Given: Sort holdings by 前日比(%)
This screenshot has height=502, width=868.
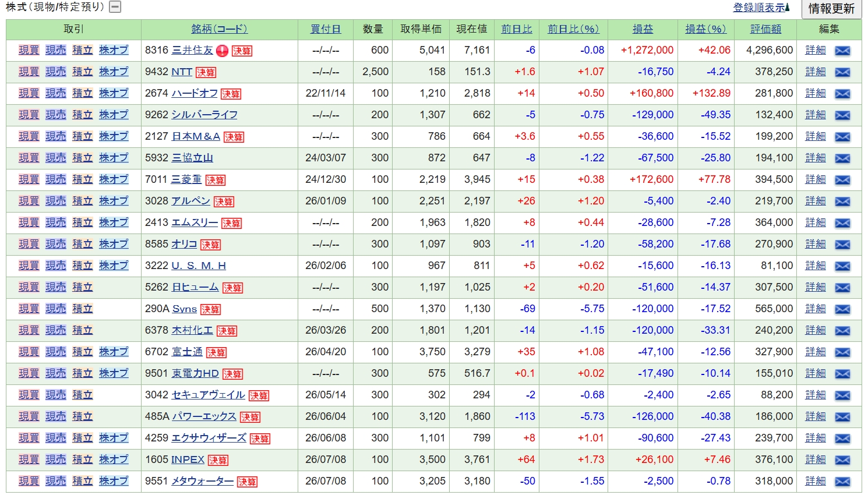Looking at the screenshot, I should 573,29.
